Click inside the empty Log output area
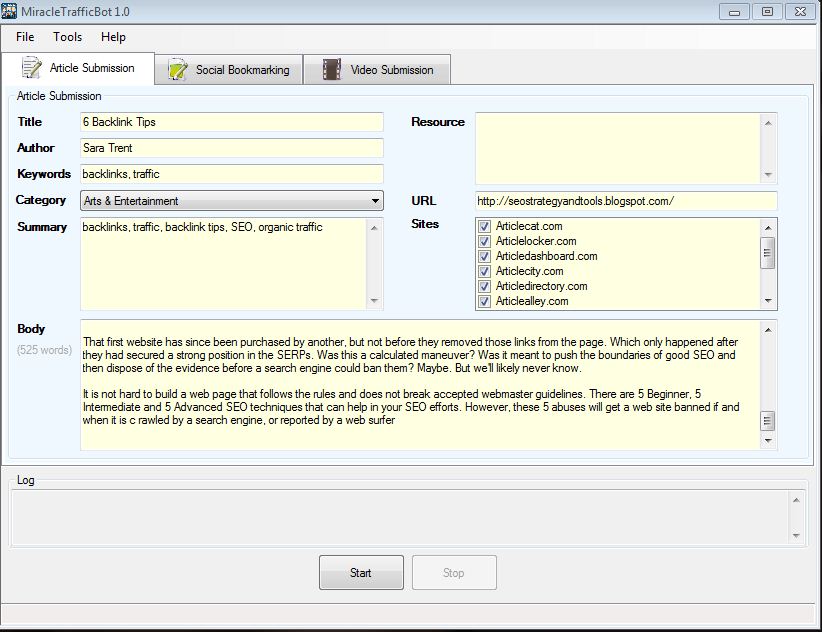This screenshot has height=632, width=822. tap(401, 518)
